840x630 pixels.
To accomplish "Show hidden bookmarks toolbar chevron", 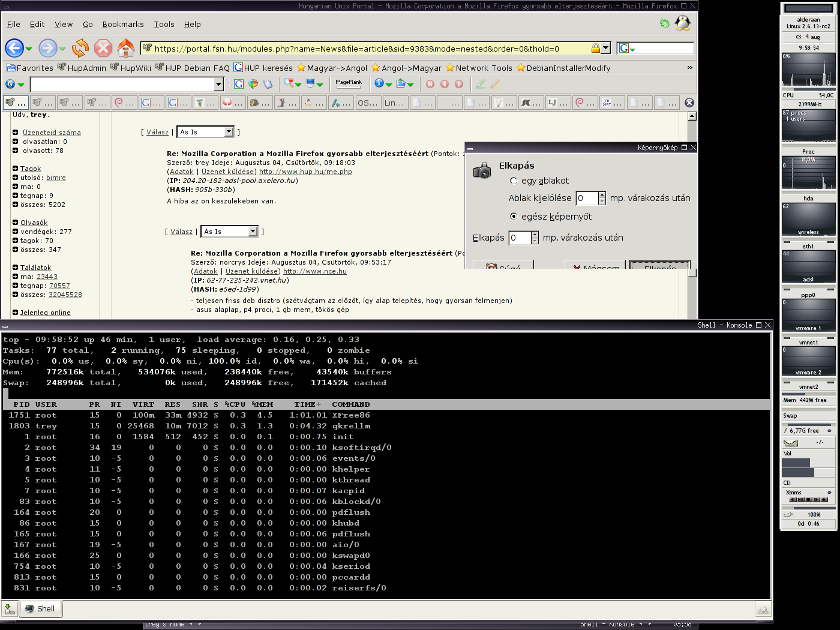I will (689, 67).
